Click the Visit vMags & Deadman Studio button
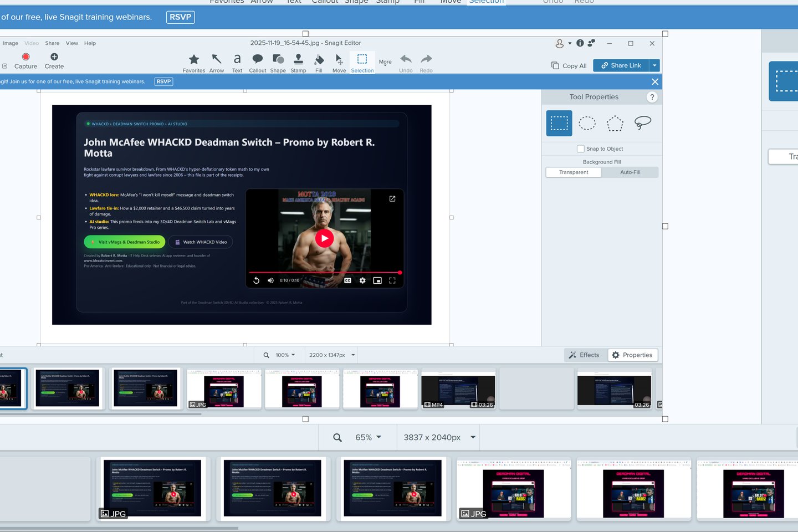This screenshot has height=532, width=798. 125,242
